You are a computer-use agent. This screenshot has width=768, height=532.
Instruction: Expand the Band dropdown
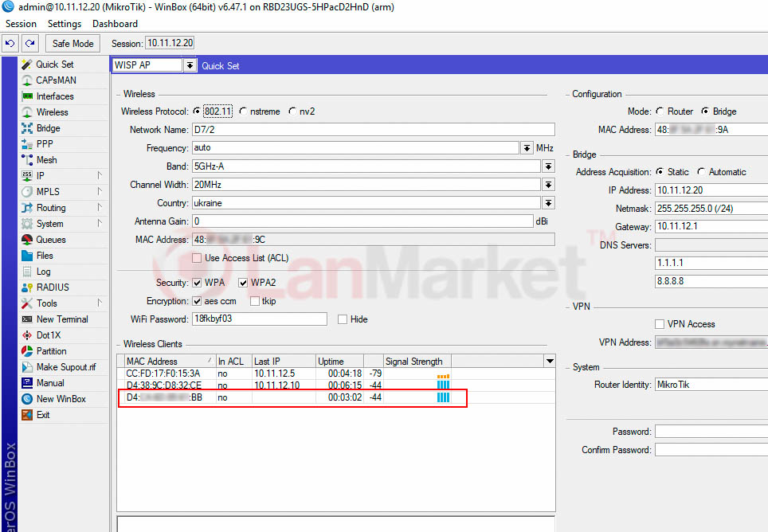click(548, 166)
